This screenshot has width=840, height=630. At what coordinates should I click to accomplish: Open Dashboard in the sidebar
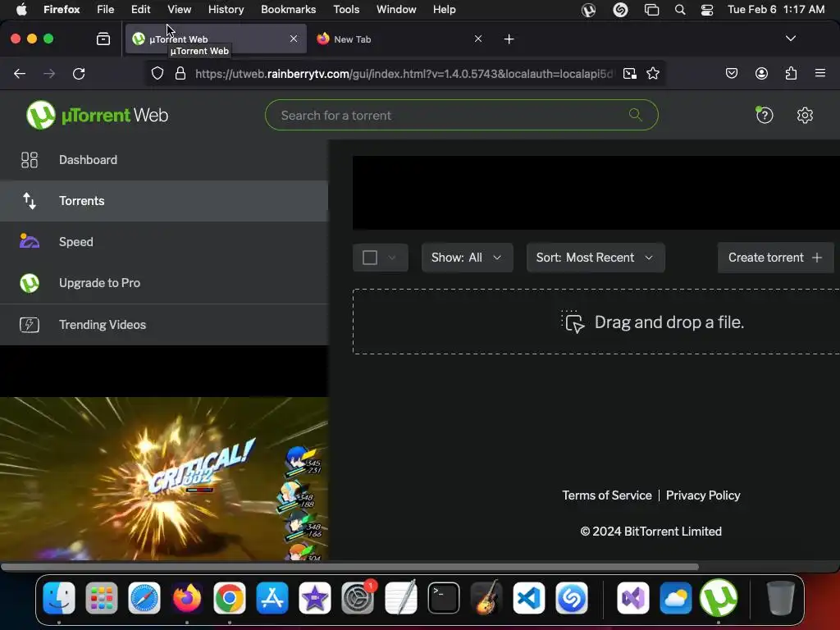pyautogui.click(x=164, y=160)
